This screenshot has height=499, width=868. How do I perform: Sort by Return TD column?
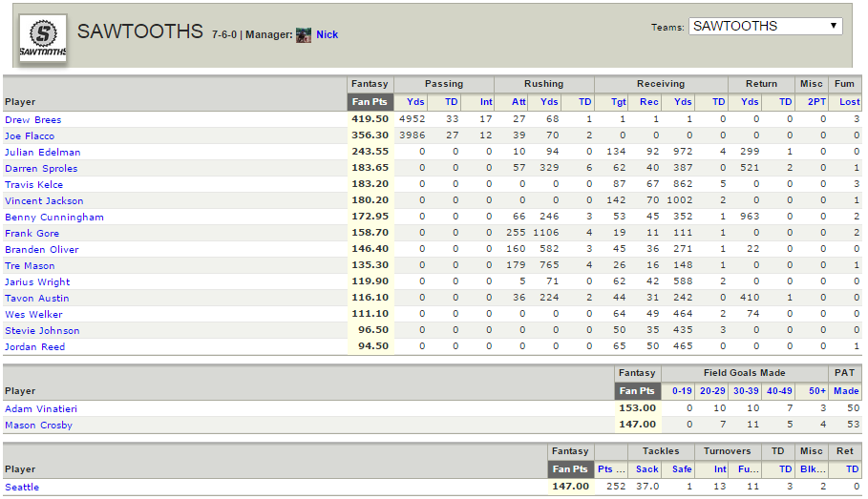click(786, 102)
